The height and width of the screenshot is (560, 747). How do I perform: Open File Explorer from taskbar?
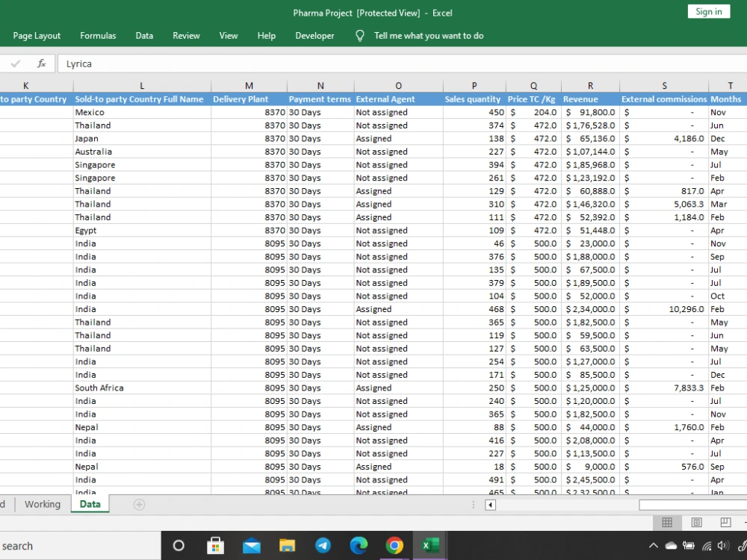[287, 545]
